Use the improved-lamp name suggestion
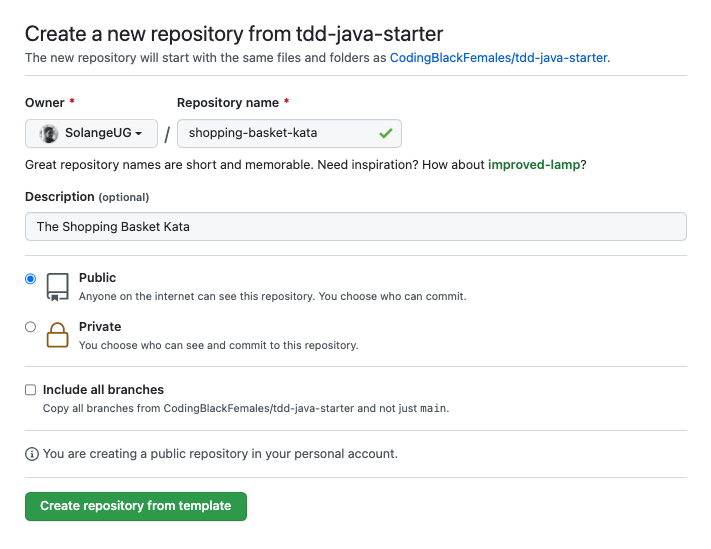The height and width of the screenshot is (549, 711). click(x=534, y=165)
